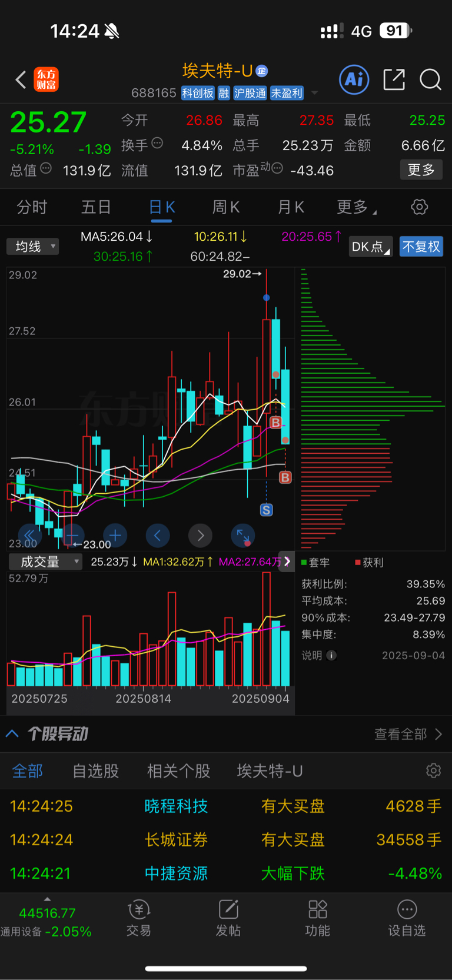Tap the 4G network indicator
This screenshot has width=452, height=980.
pyautogui.click(x=361, y=31)
